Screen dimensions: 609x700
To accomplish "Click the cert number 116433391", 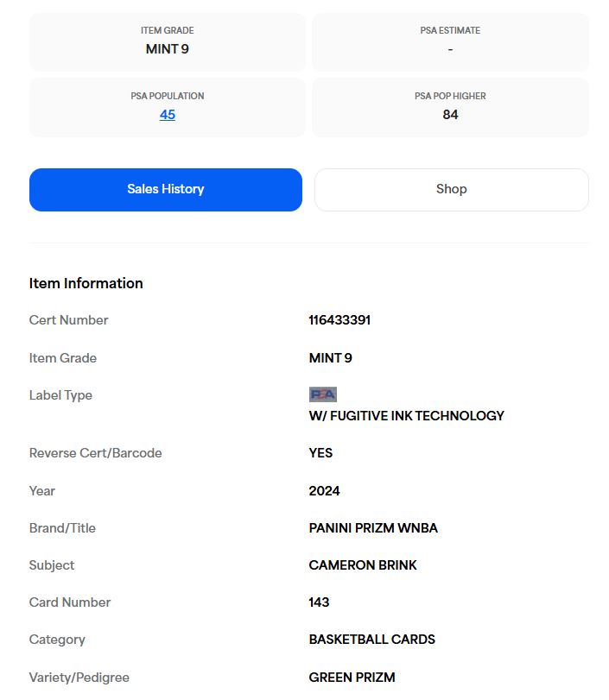I will 339,320.
